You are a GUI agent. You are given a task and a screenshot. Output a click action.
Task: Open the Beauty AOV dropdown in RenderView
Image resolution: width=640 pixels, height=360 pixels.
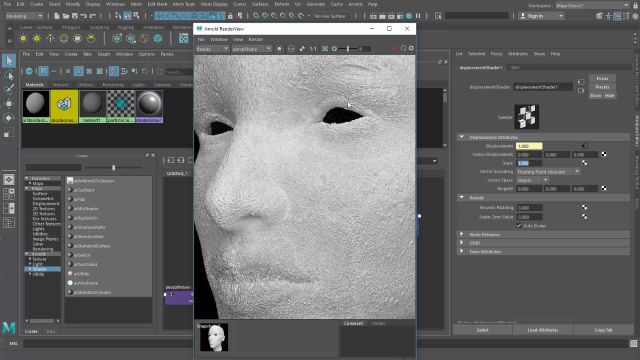212,49
